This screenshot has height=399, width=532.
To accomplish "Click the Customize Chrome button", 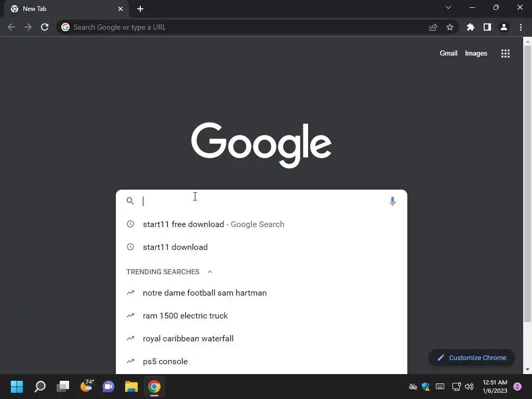I will tap(472, 357).
